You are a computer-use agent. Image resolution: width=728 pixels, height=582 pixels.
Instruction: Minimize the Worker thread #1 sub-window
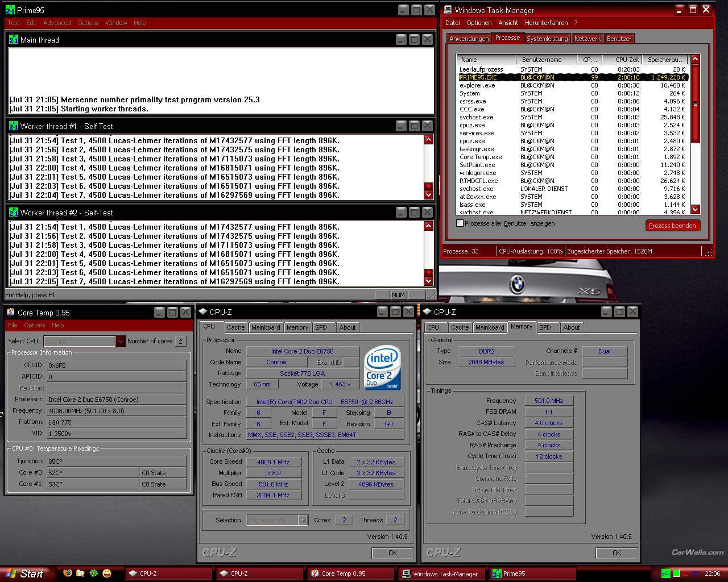(401, 126)
